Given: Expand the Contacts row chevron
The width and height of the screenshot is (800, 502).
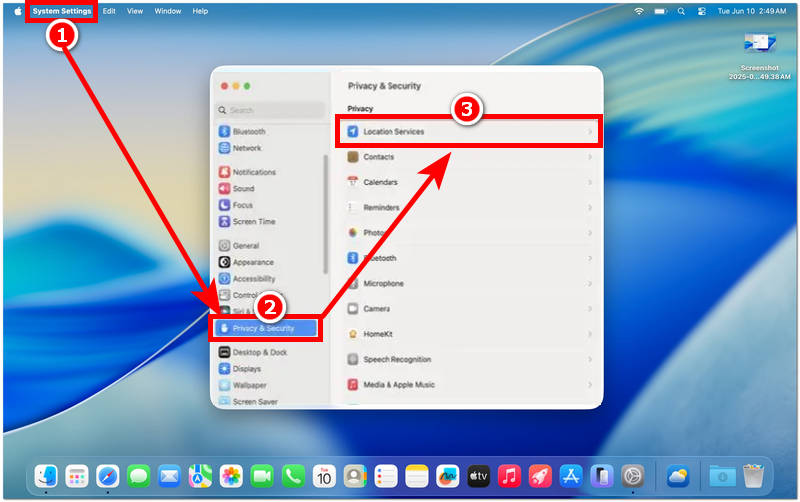Looking at the screenshot, I should click(589, 157).
